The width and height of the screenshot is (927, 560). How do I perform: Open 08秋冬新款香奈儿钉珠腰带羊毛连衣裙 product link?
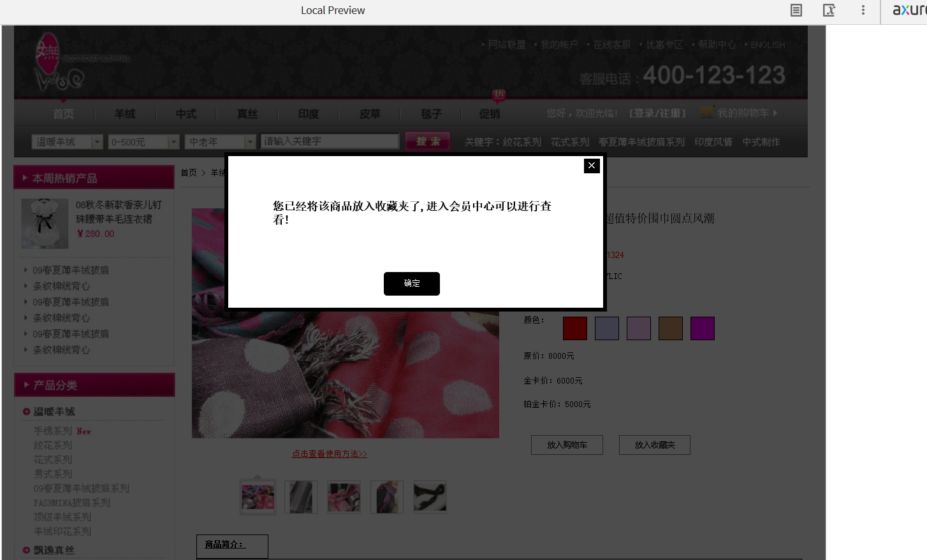point(119,212)
